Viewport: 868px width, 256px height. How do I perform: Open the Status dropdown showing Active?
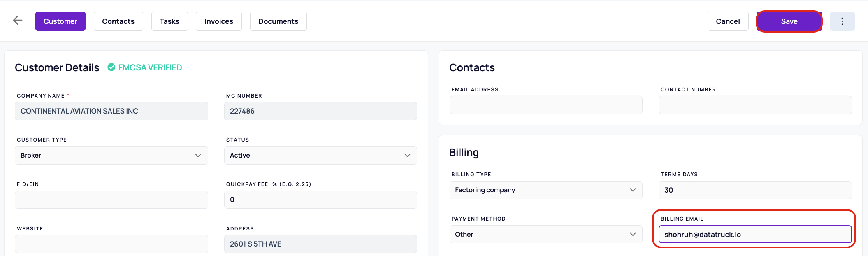[320, 155]
